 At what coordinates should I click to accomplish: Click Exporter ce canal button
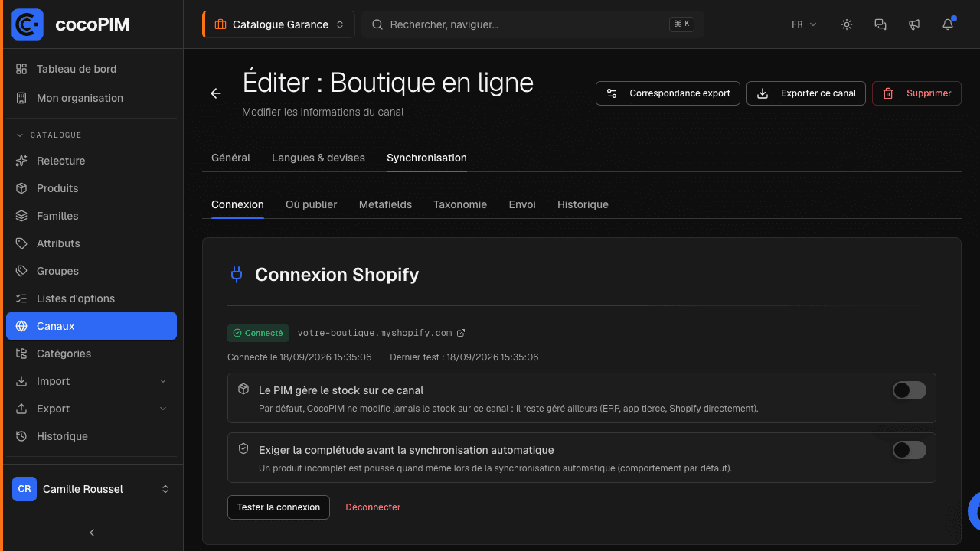coord(806,93)
